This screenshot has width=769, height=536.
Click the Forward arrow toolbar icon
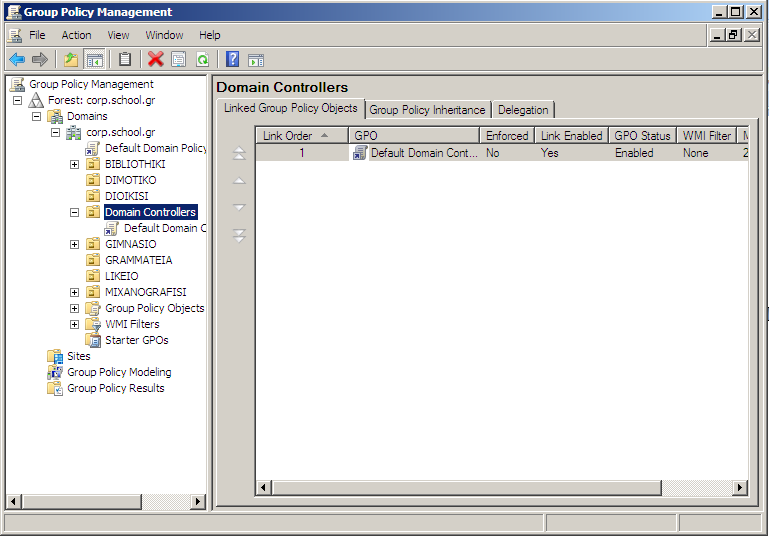(x=40, y=60)
